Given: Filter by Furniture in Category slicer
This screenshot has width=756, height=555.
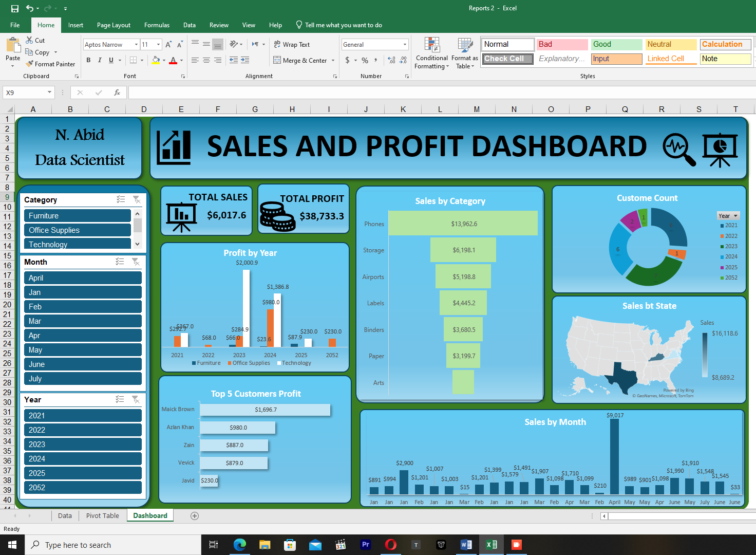Looking at the screenshot, I should point(78,216).
